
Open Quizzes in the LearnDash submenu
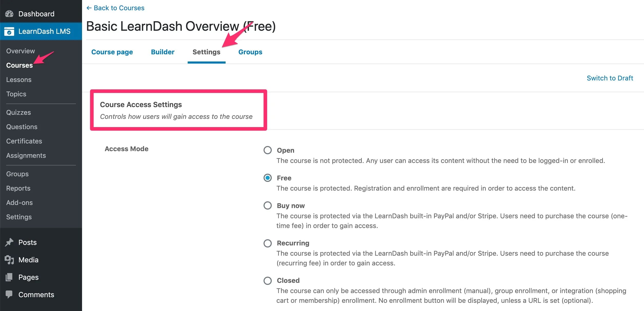pos(18,112)
